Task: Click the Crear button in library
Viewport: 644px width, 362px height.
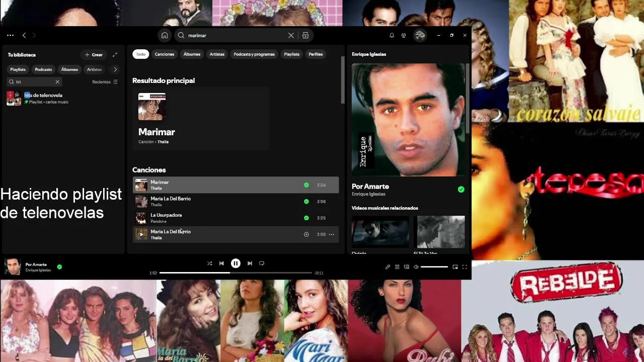Action: tap(94, 55)
